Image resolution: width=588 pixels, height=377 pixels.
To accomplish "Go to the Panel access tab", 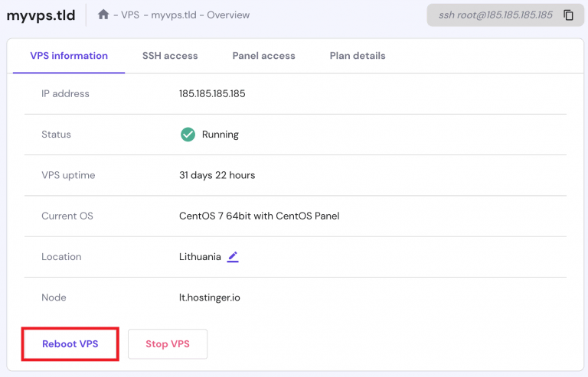I will point(263,56).
